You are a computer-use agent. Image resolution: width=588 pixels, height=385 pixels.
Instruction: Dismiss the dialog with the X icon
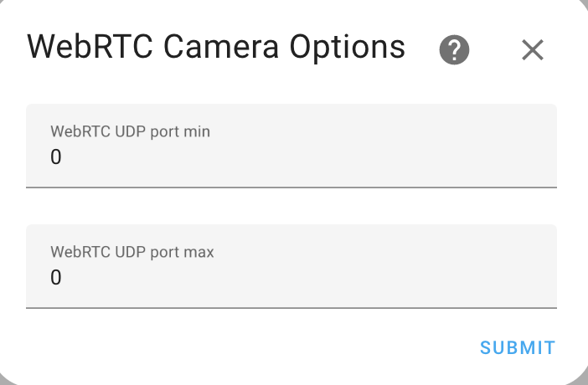point(533,50)
